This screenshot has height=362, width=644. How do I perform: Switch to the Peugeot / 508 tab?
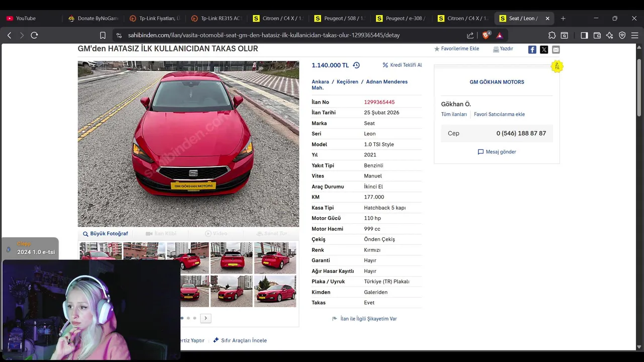(x=340, y=18)
